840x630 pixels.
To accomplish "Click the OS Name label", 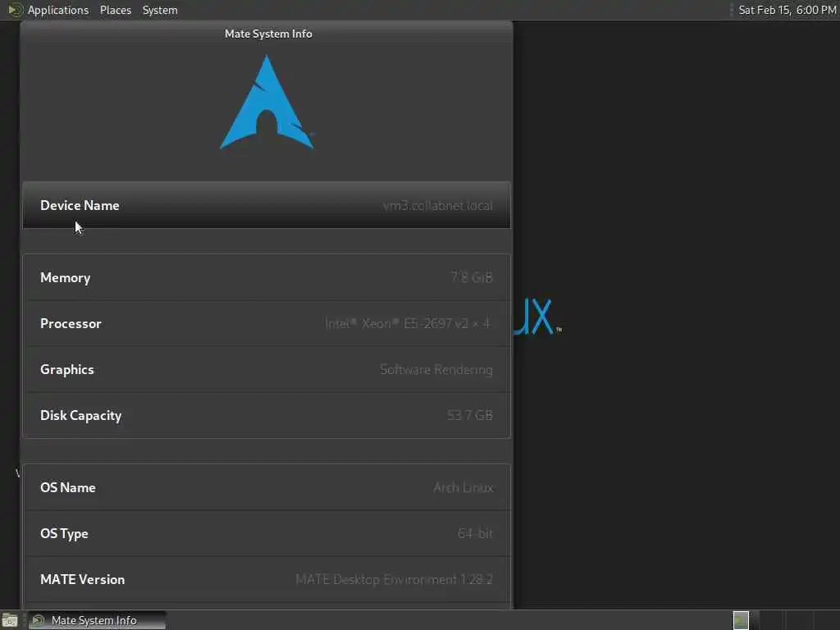I will (x=68, y=487).
